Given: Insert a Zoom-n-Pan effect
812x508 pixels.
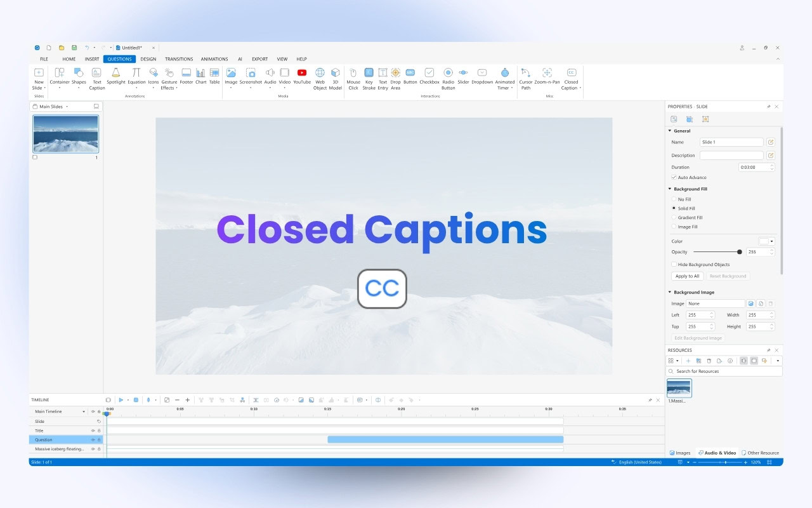Looking at the screenshot, I should click(547, 76).
